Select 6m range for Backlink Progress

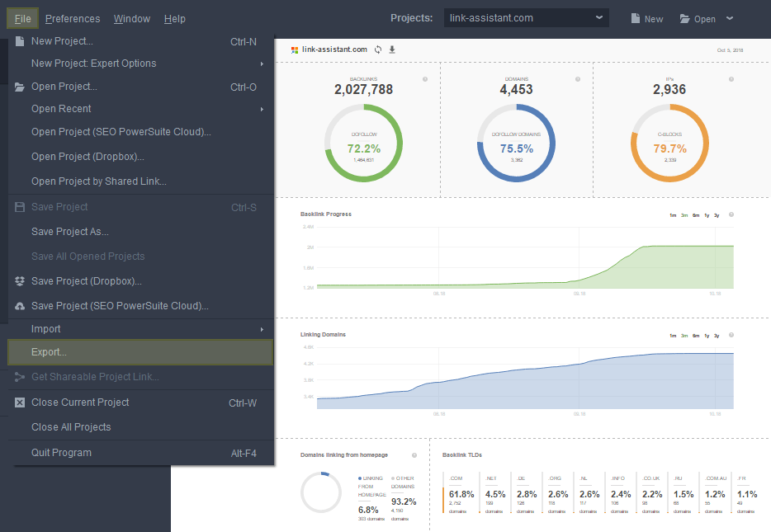696,215
